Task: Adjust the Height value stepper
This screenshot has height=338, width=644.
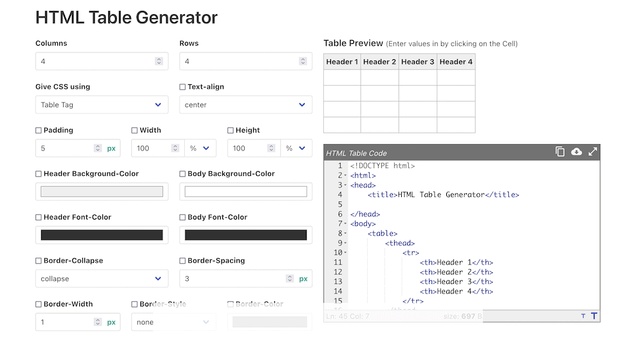Action: point(271,148)
